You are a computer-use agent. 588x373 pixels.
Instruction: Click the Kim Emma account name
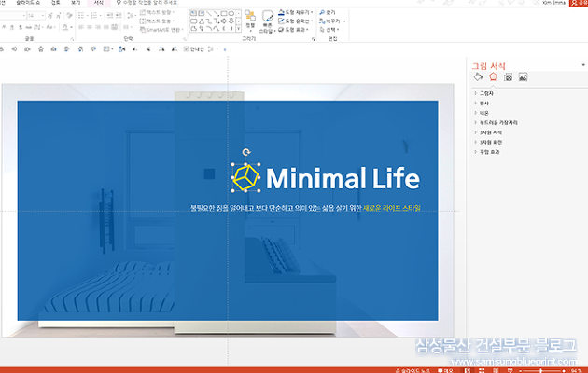pyautogui.click(x=553, y=3)
